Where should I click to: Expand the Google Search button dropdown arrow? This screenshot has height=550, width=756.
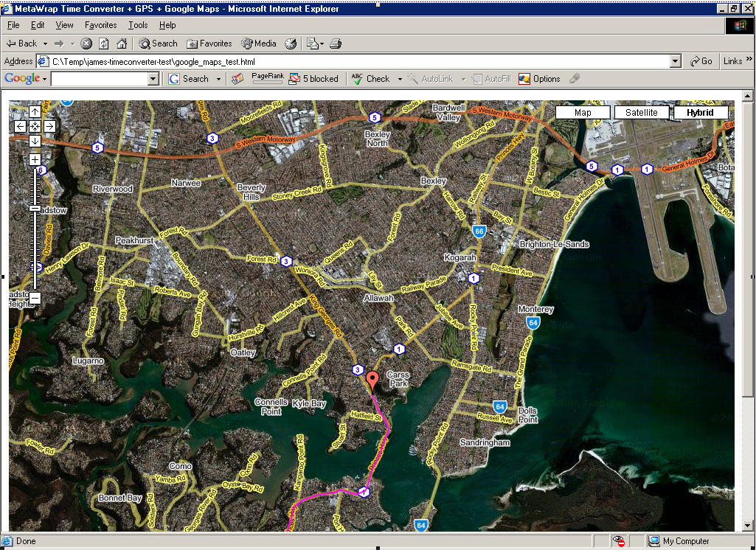218,79
